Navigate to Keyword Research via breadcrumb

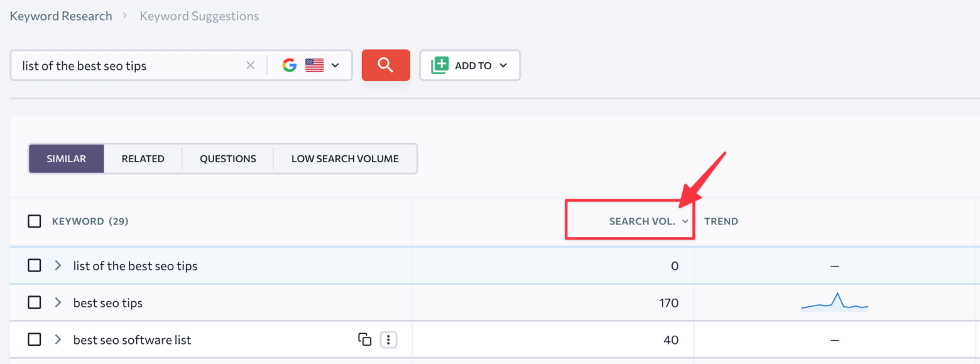coord(60,15)
